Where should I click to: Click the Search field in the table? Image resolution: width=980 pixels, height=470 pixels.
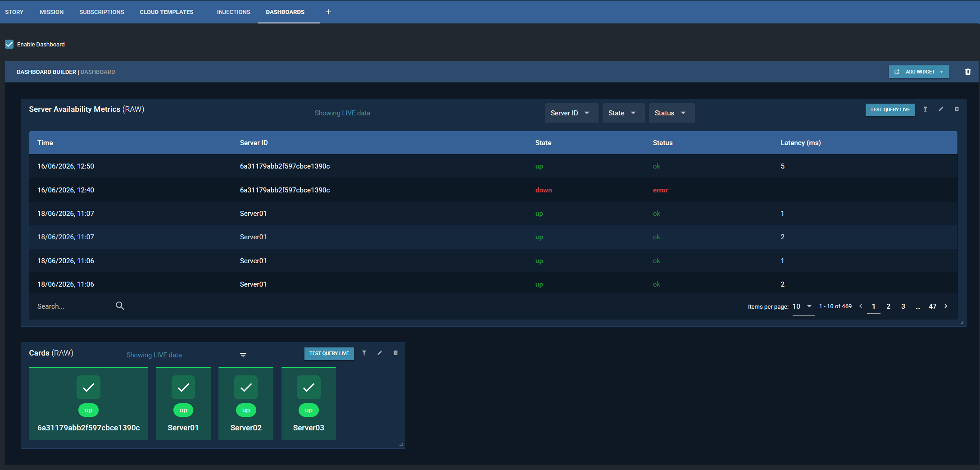tap(72, 306)
